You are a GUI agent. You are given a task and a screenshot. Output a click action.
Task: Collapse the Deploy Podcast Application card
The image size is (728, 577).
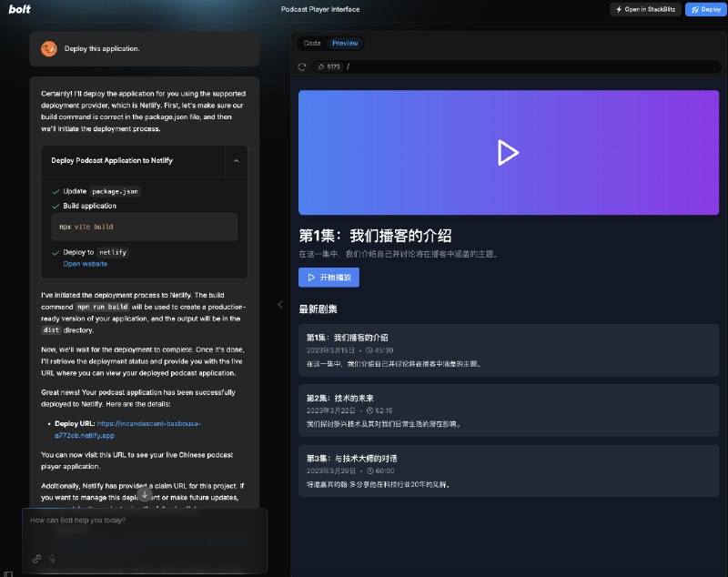click(x=236, y=160)
